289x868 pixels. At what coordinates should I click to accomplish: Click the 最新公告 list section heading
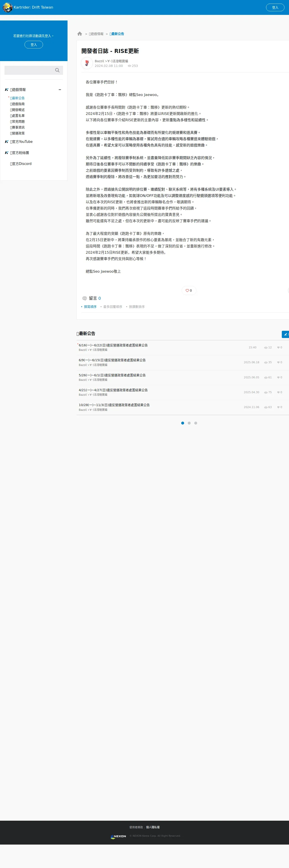(86, 333)
